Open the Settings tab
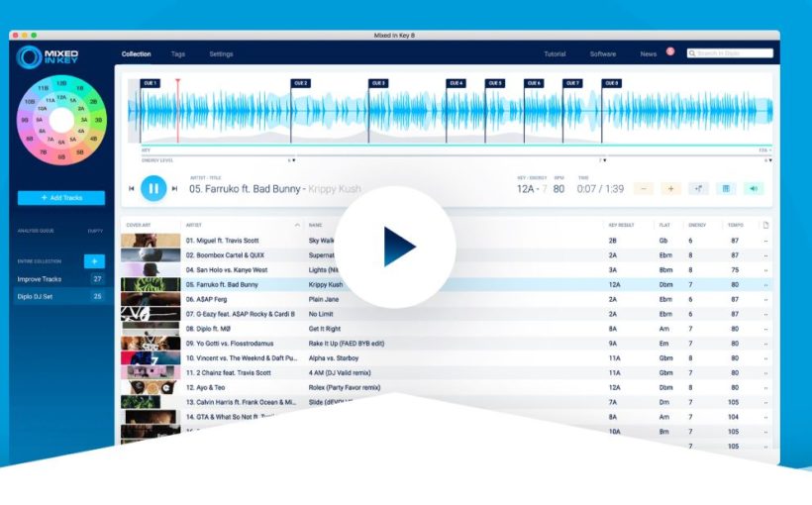This screenshot has width=812, height=505. click(221, 53)
